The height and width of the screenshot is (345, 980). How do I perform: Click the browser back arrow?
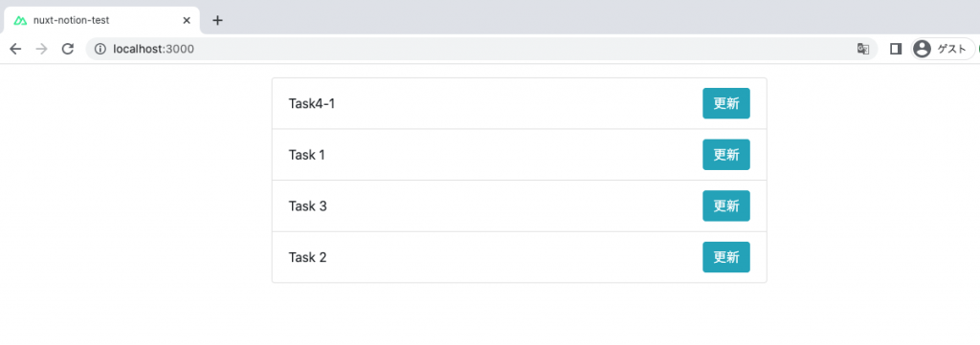15,50
